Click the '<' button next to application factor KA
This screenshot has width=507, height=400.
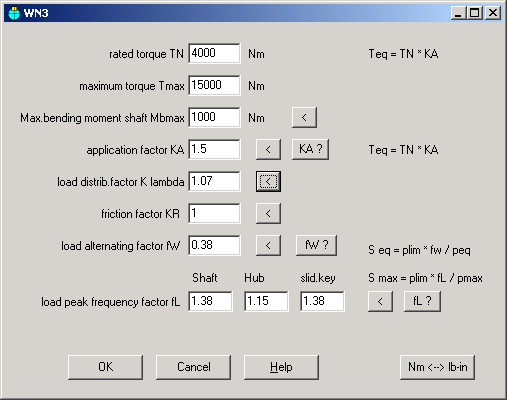point(268,149)
